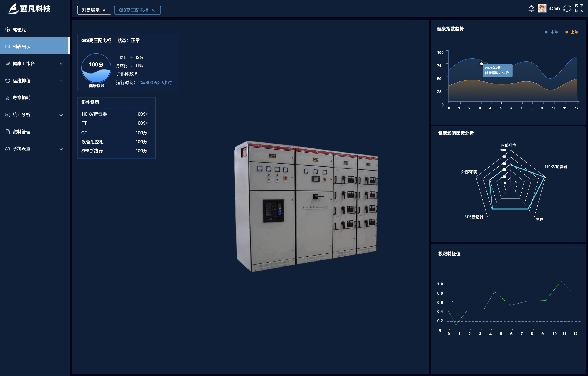Expand the 统计分析 submenu chevron
The height and width of the screenshot is (376, 588).
click(61, 115)
